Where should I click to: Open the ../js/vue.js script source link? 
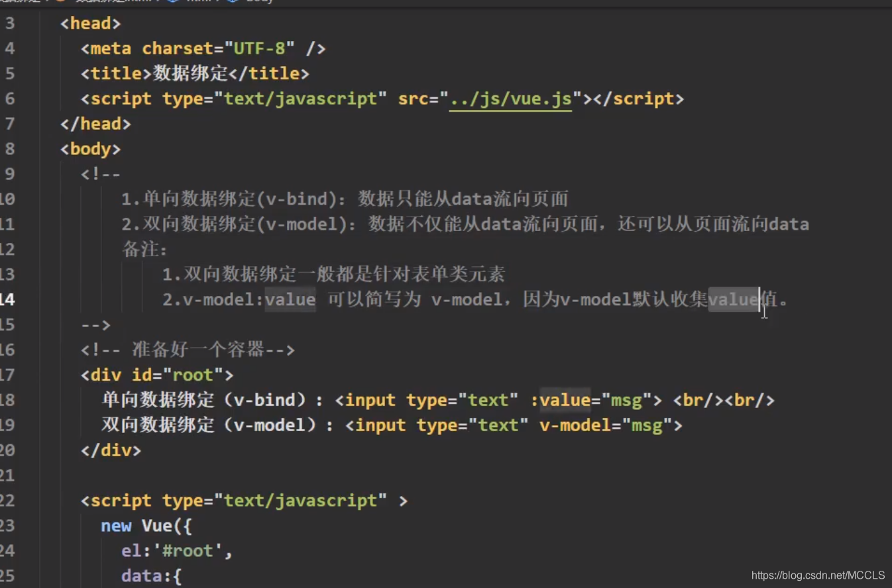point(510,99)
